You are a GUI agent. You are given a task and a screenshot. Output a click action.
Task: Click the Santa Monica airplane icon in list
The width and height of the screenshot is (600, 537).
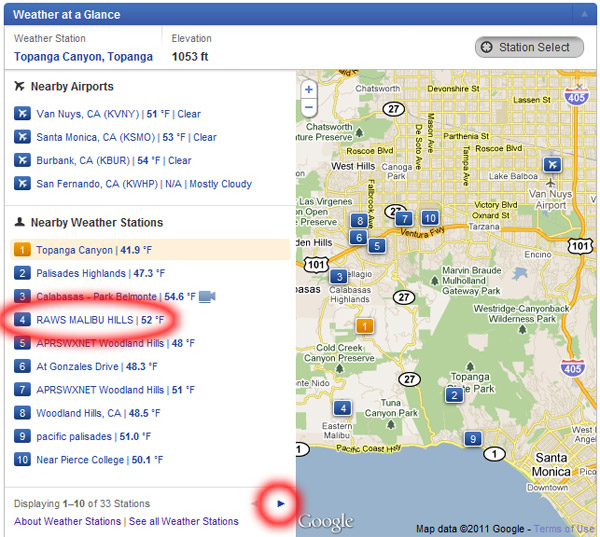point(22,137)
